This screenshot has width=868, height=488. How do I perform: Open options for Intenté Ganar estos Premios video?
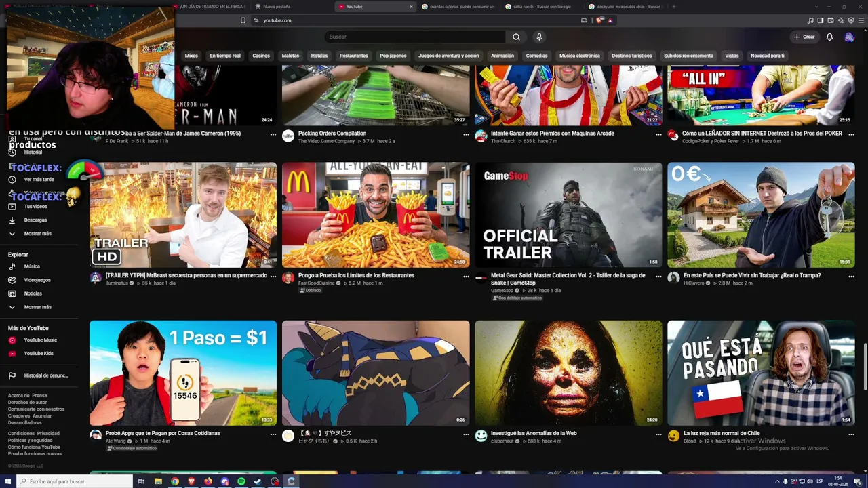(658, 135)
